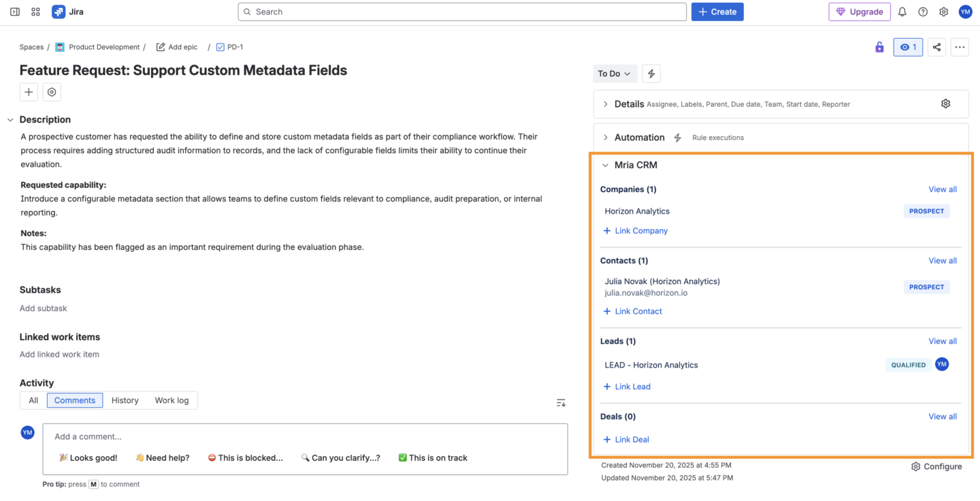This screenshot has height=501, width=980.
Task: Expand the Details section
Action: click(605, 103)
